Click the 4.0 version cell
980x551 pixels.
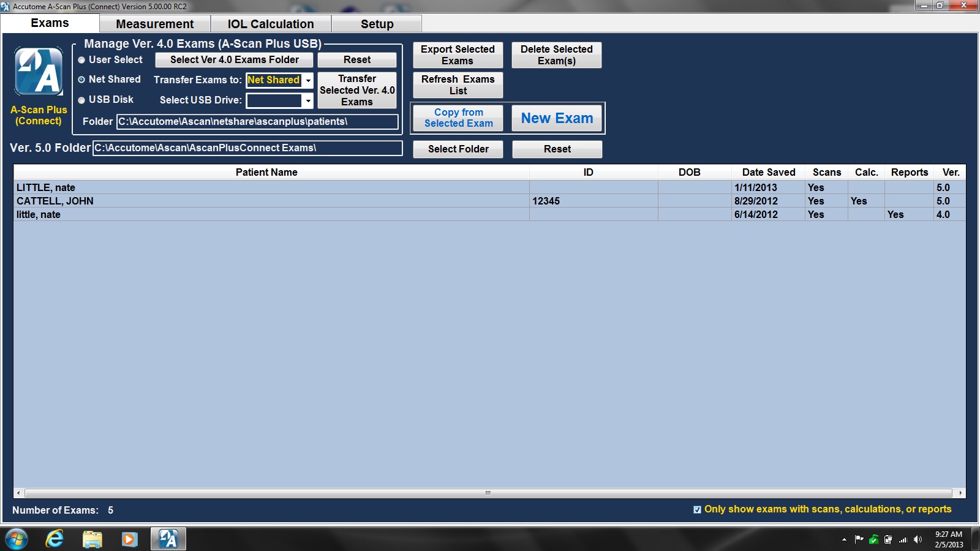[x=950, y=214]
